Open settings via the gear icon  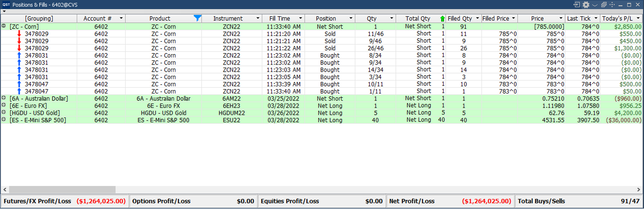(586, 4)
